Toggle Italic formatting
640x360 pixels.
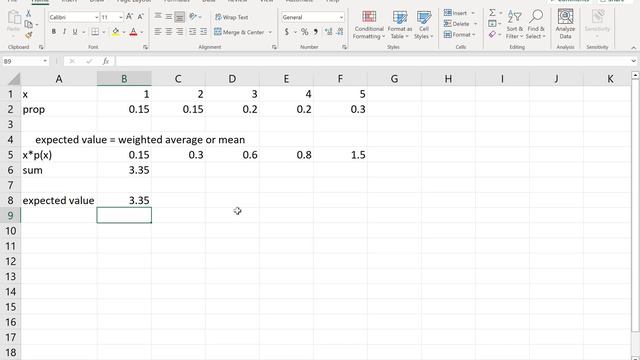coord(64,32)
